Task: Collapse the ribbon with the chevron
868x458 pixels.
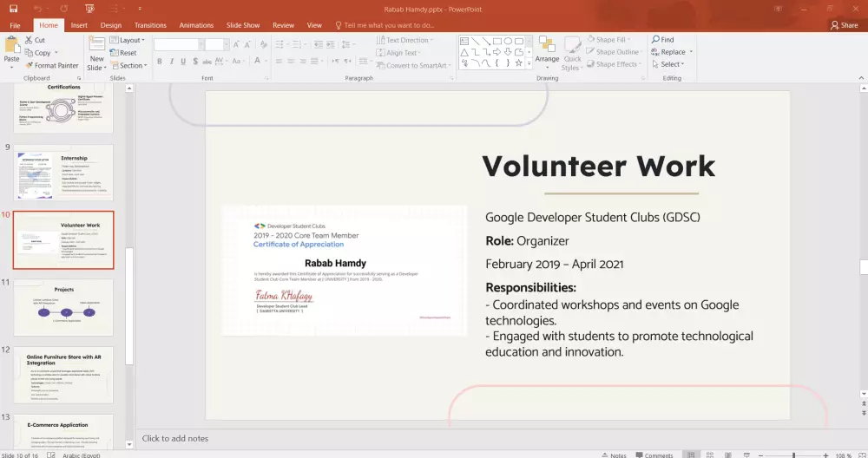Action: click(x=861, y=78)
